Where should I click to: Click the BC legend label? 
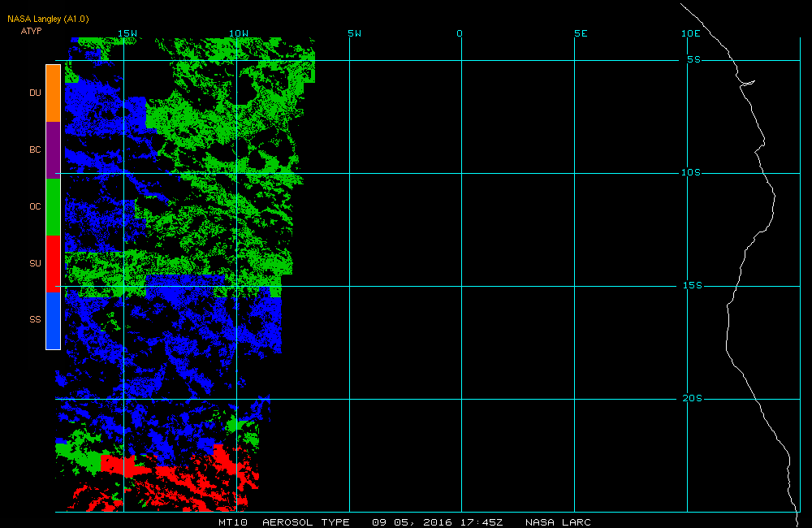[x=35, y=149]
